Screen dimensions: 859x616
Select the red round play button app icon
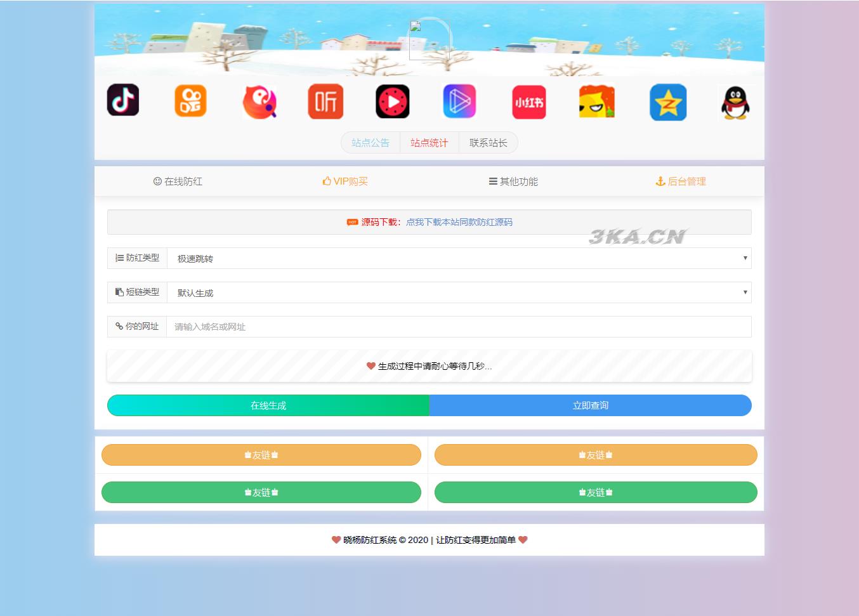pyautogui.click(x=392, y=102)
